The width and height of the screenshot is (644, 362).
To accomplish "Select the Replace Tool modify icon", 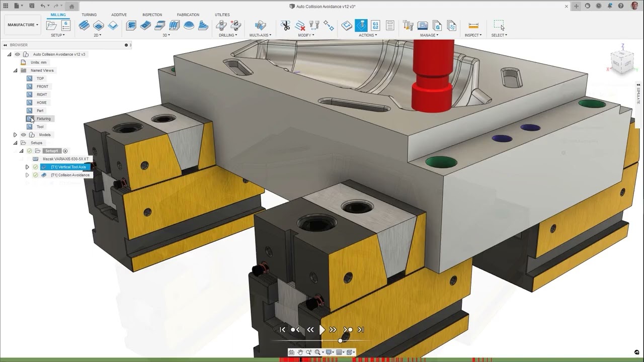I will click(314, 25).
